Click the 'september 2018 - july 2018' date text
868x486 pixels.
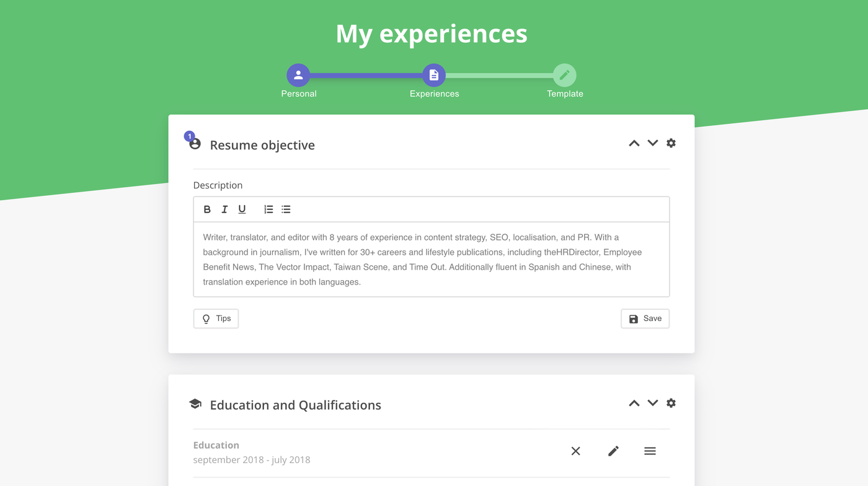click(x=252, y=460)
